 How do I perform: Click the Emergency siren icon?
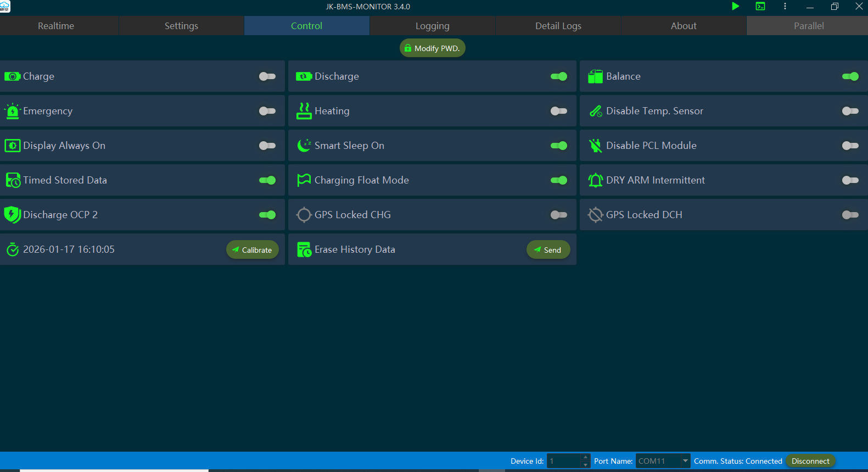tap(12, 111)
